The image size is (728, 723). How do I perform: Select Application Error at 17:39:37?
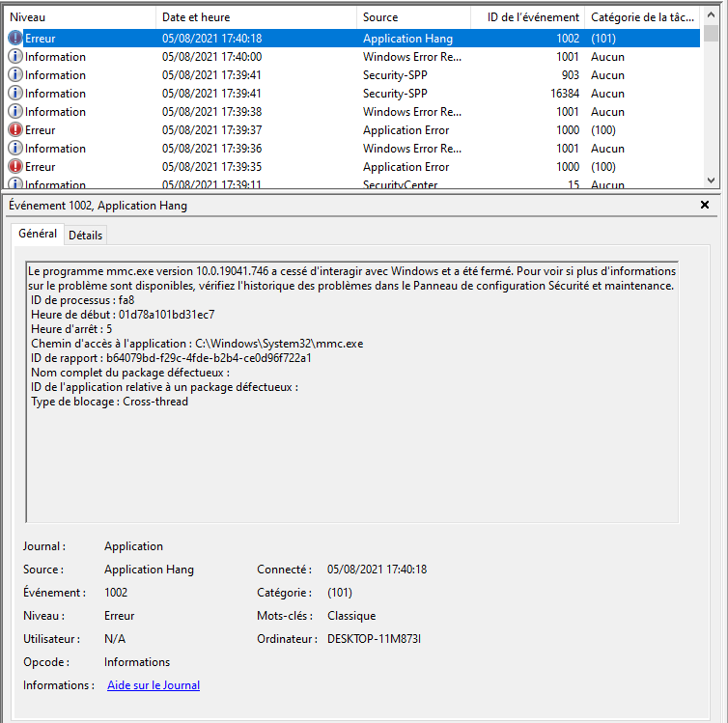tap(406, 130)
